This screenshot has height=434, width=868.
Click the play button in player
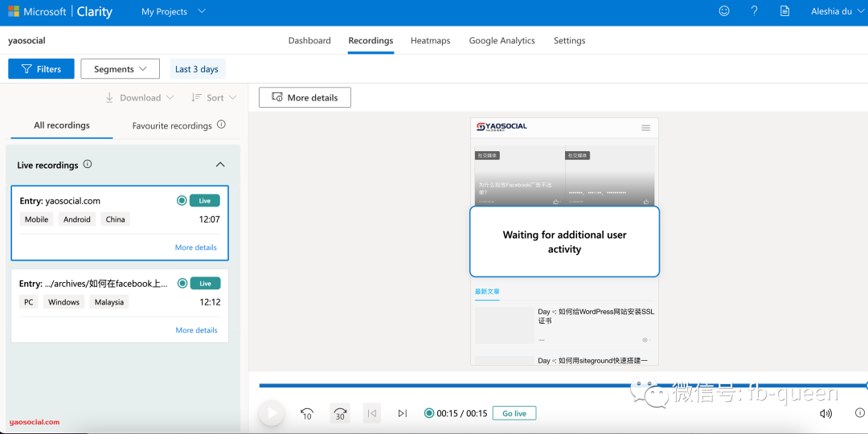272,413
